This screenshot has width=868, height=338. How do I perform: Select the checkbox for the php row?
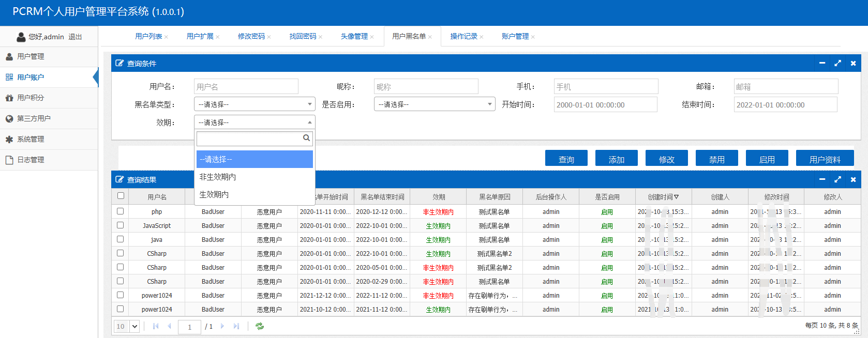tap(121, 211)
